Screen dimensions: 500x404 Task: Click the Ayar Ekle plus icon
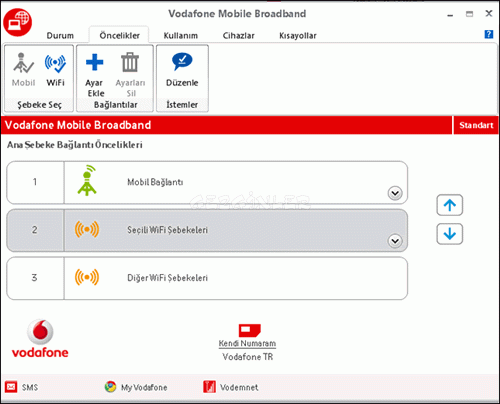point(95,62)
